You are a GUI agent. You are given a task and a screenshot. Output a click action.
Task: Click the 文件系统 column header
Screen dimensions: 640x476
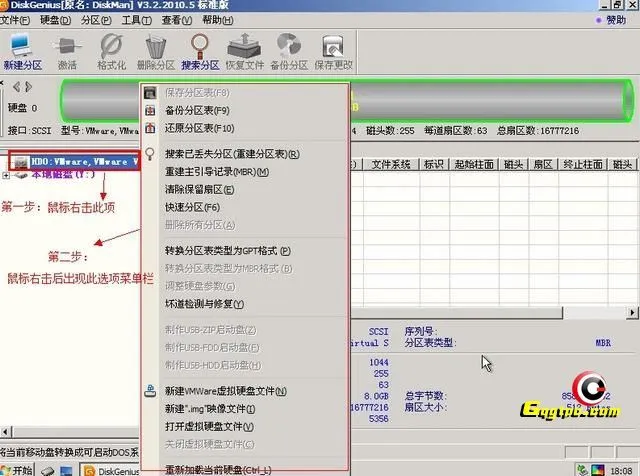coord(391,165)
